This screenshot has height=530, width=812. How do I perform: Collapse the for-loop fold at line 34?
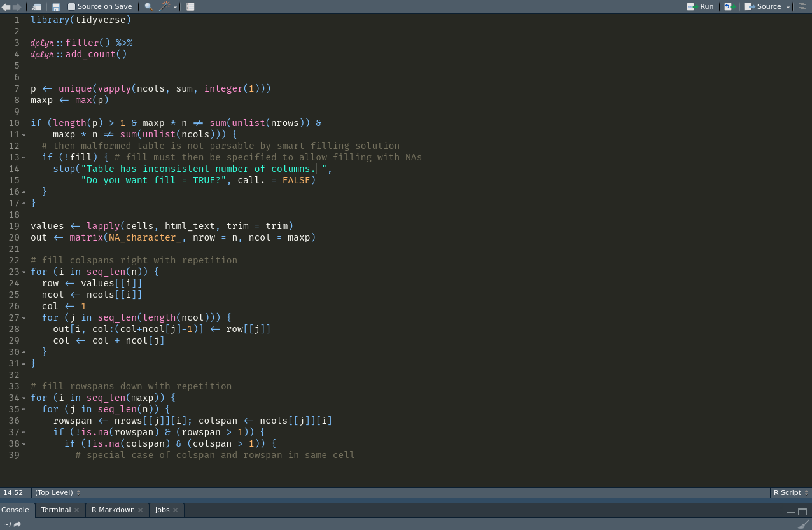(x=24, y=398)
